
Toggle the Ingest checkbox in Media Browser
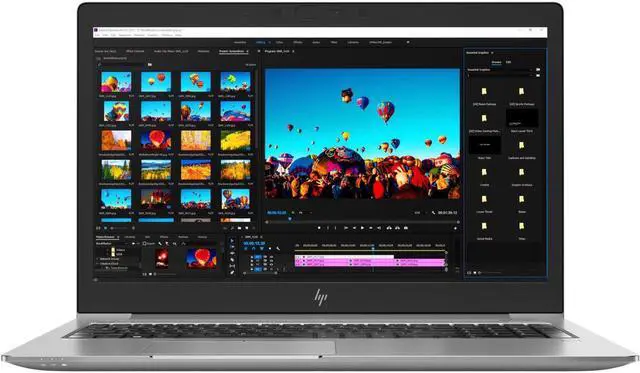[x=144, y=244]
